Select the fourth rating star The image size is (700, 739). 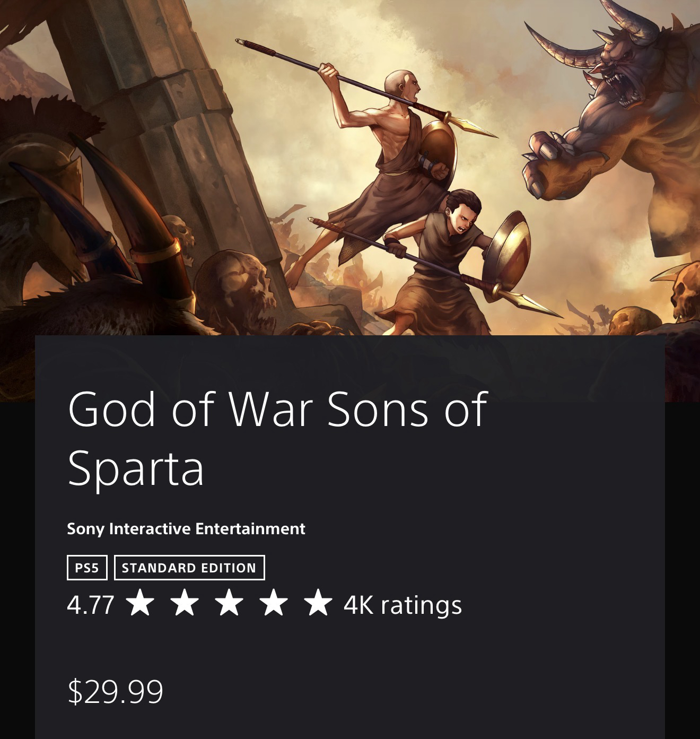[x=274, y=603]
